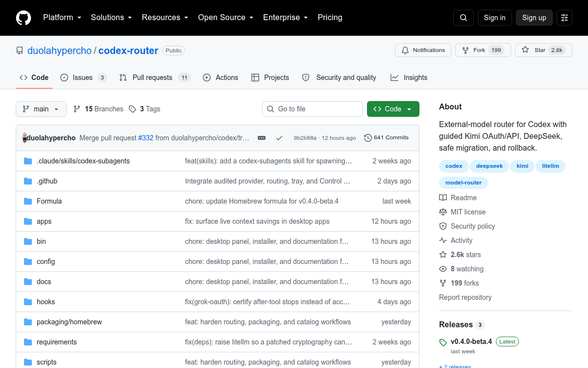Click the search magnifier icon in header
The image size is (588, 368).
click(x=464, y=18)
